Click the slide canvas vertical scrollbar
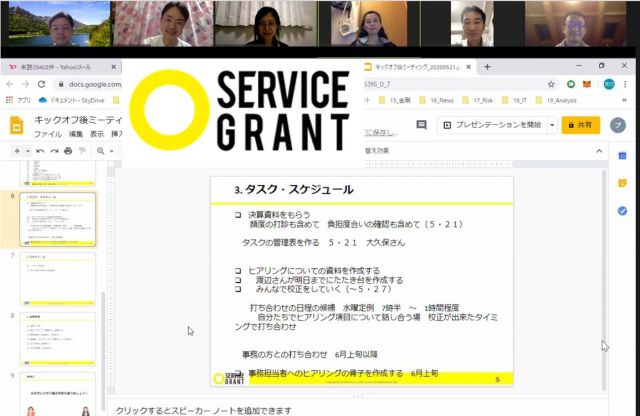The width and height of the screenshot is (640, 416). tap(604, 280)
